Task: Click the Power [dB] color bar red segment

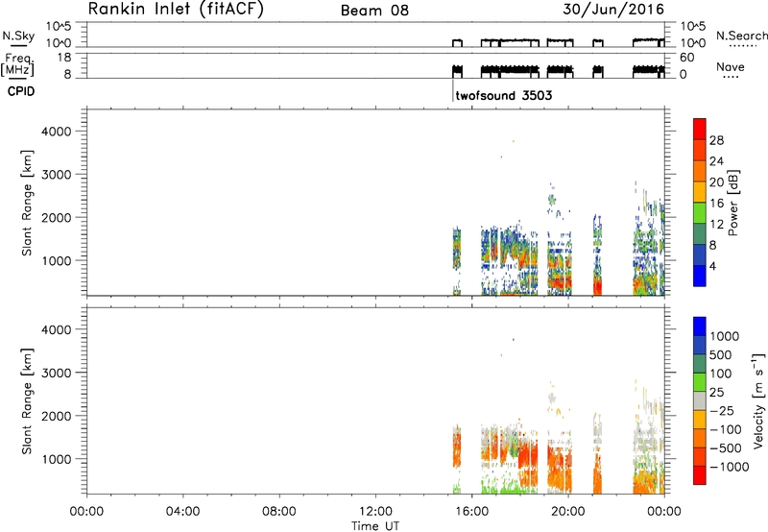Action: tap(700, 130)
